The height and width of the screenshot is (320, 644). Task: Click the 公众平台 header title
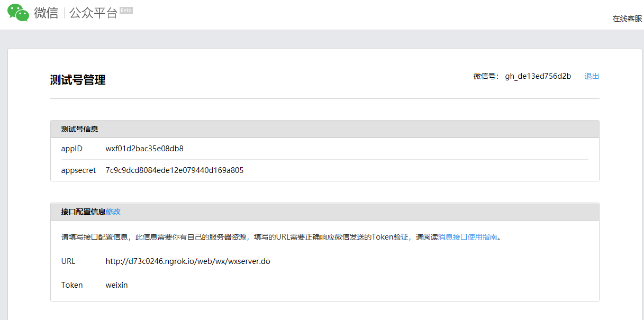(x=93, y=13)
